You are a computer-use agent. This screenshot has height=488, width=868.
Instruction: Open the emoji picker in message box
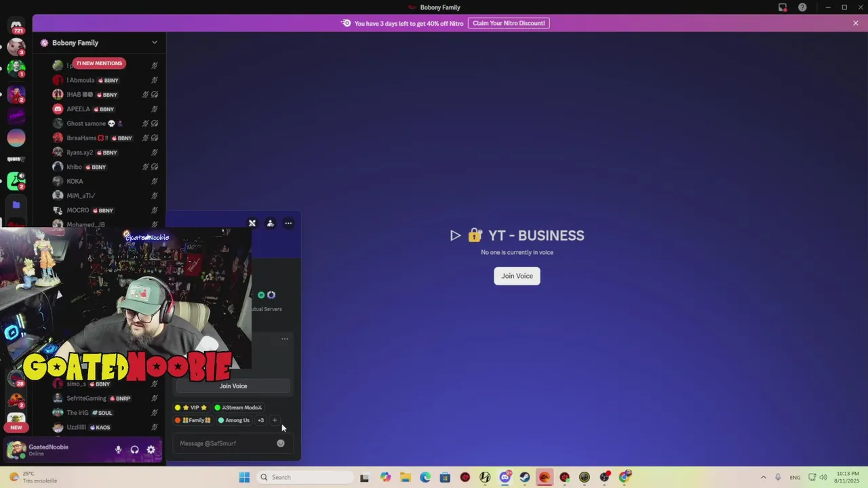pyautogui.click(x=281, y=443)
